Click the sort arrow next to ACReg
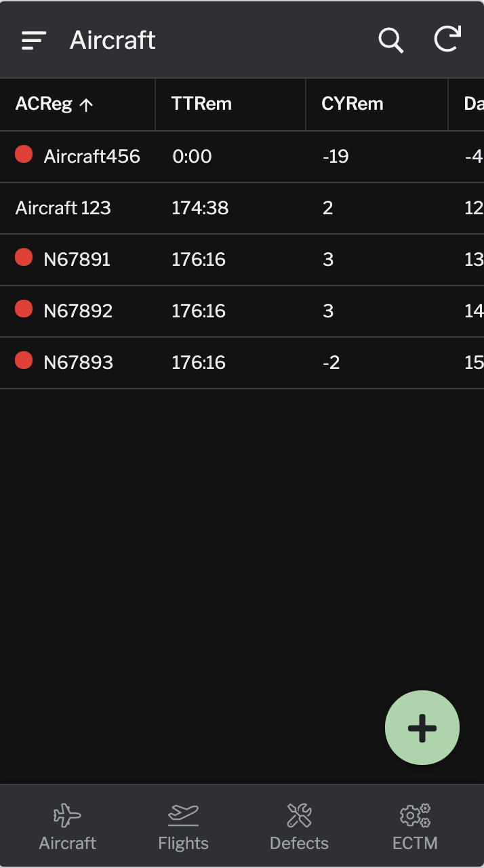Image resolution: width=484 pixels, height=868 pixels. (87, 104)
